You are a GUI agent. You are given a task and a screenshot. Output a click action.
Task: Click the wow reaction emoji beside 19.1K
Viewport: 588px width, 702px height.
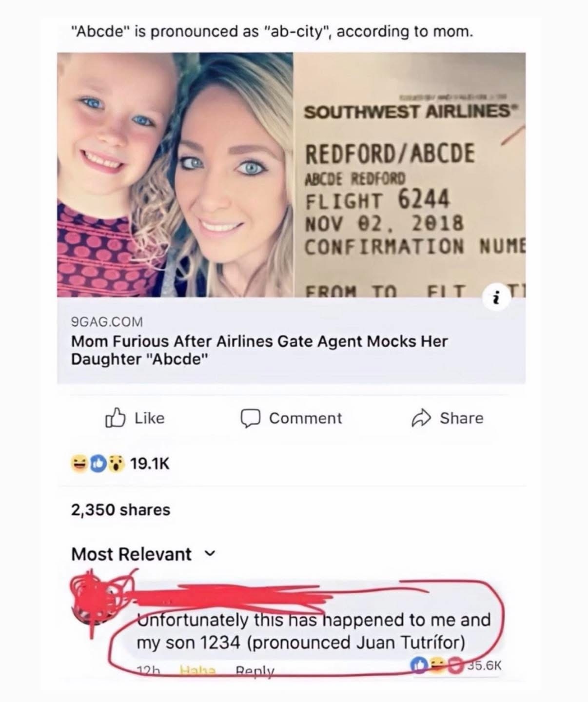pyautogui.click(x=115, y=464)
